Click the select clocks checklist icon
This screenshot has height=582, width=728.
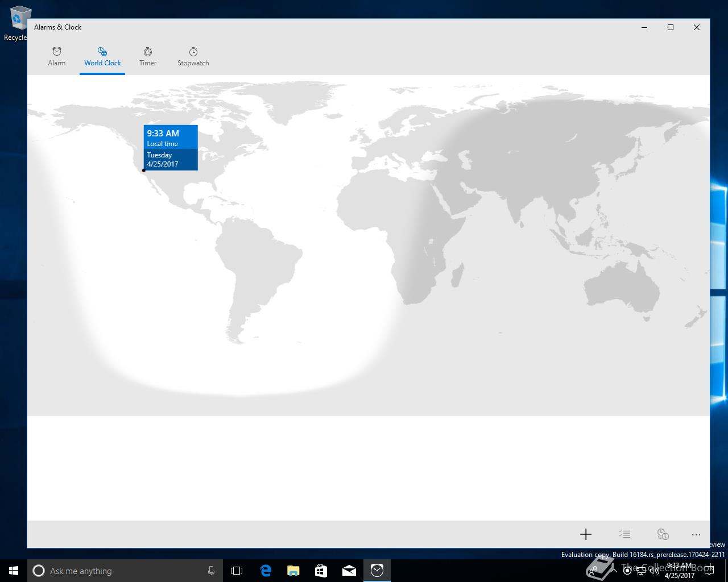624,534
